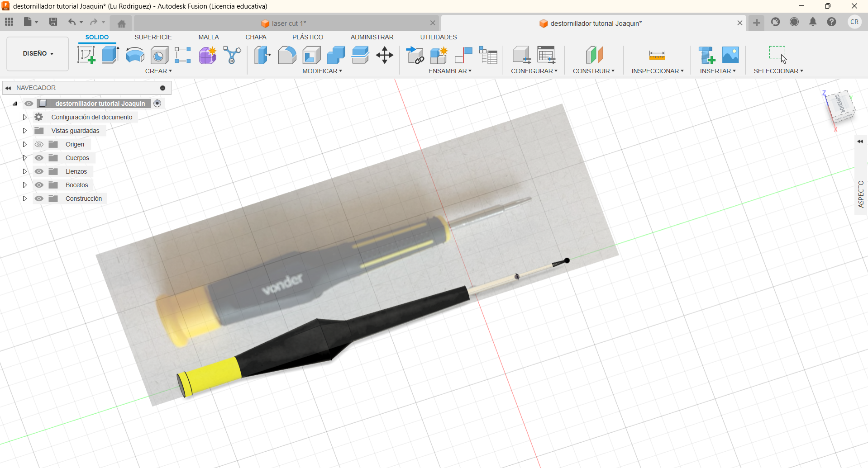This screenshot has height=468, width=868.
Task: Click the Fillet tool in Modificar
Action: click(x=287, y=55)
